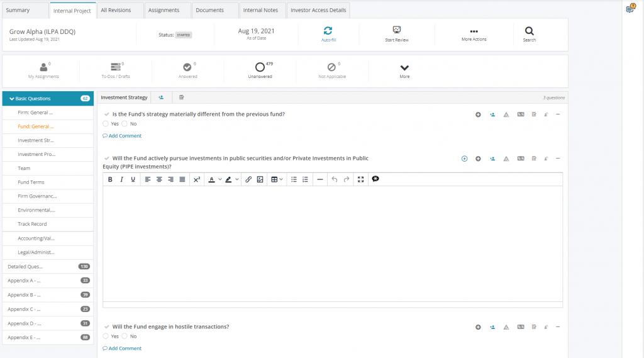The height and width of the screenshot is (358, 644).
Task: Select Yes for hostile transactions question
Action: pos(106,337)
